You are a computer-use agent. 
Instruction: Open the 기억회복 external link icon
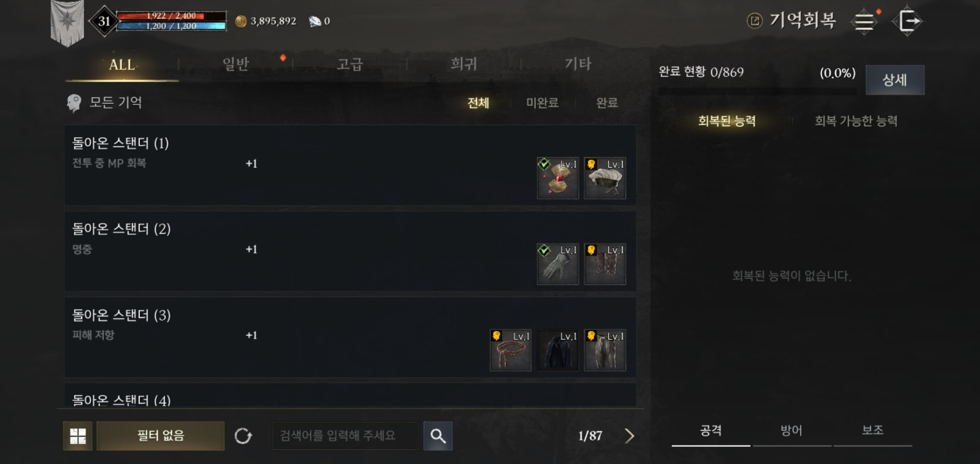[755, 21]
